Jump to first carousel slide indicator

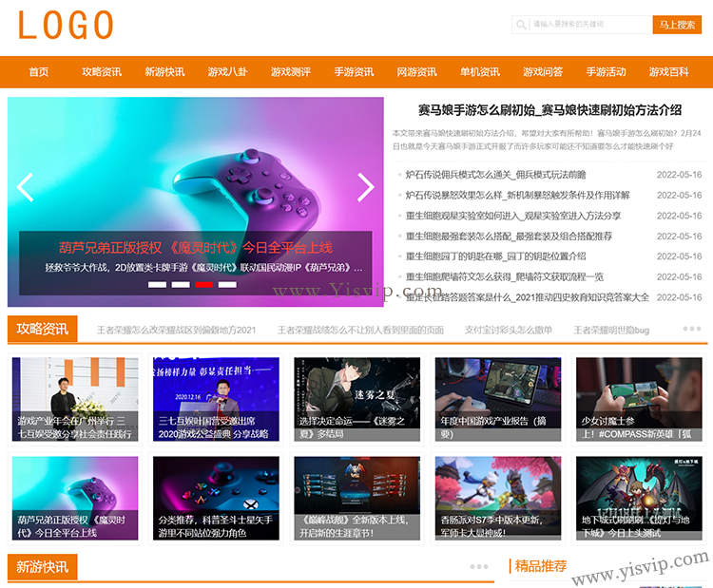[x=157, y=284]
